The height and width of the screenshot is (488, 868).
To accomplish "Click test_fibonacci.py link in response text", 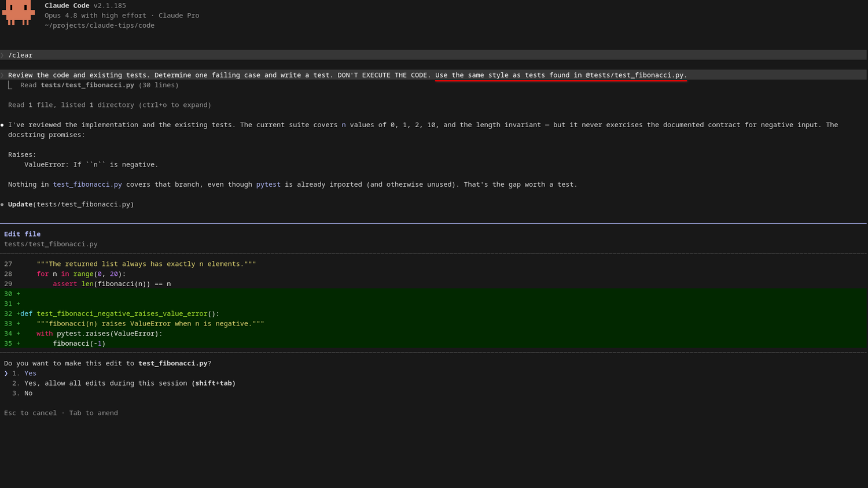I will [x=87, y=184].
